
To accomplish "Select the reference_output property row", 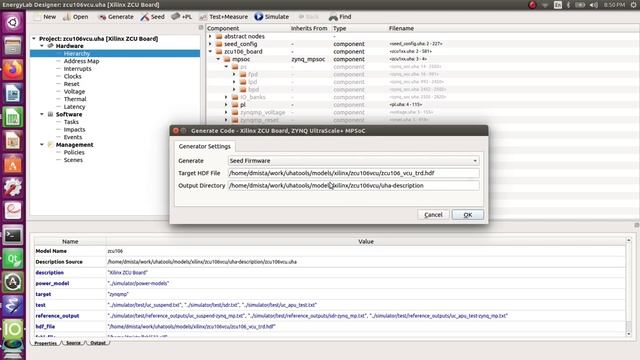I will click(x=330, y=316).
